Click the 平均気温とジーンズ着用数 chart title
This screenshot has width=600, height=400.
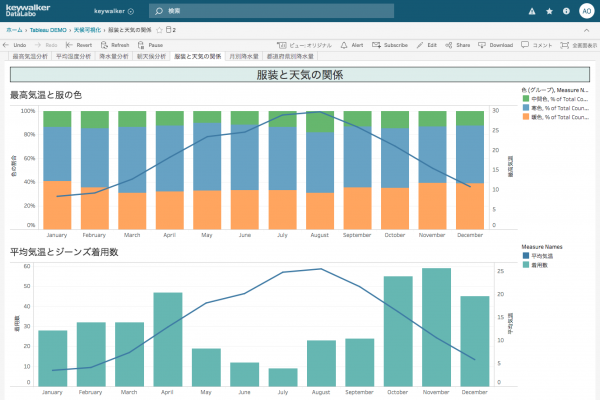(x=64, y=252)
